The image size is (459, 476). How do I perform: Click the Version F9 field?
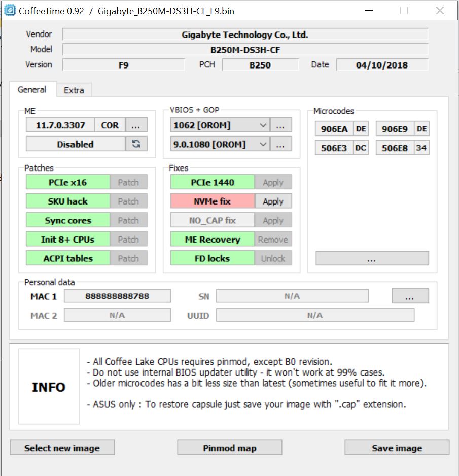[x=123, y=64]
